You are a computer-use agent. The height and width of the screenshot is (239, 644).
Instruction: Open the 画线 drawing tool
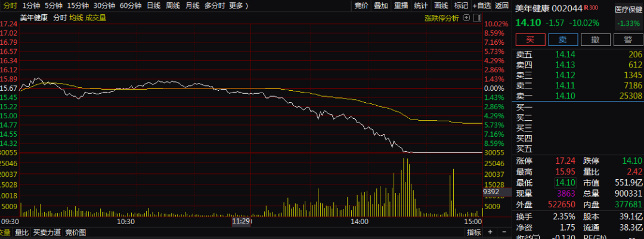441,5
